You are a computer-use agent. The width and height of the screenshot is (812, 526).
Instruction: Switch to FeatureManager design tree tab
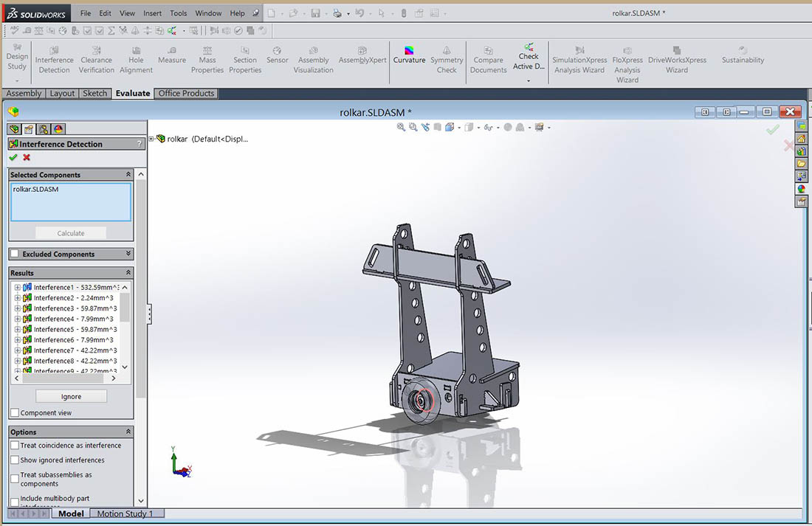coord(15,129)
